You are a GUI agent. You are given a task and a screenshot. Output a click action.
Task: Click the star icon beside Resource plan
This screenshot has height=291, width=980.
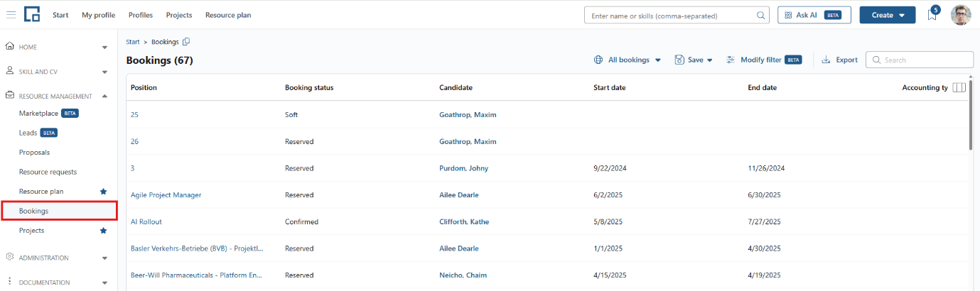pyautogui.click(x=103, y=192)
